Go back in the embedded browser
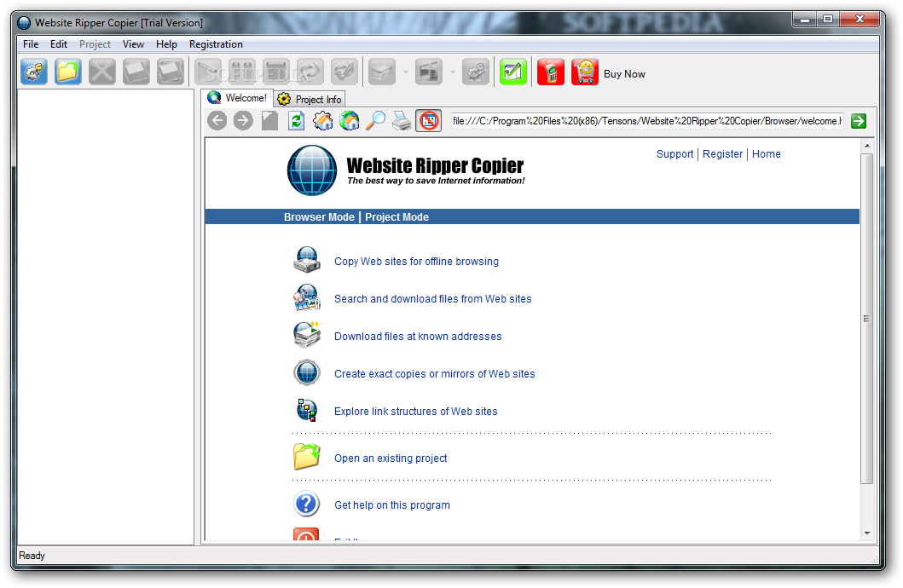 [217, 121]
